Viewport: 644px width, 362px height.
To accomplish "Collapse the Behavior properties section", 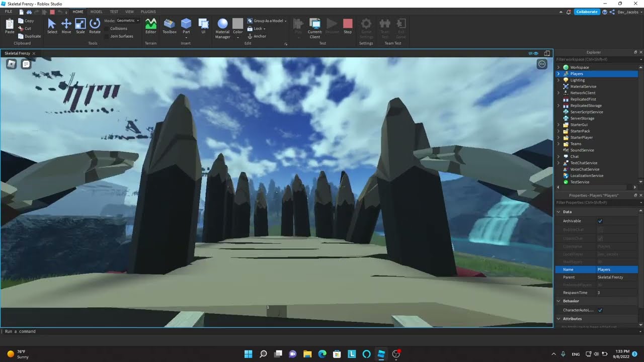I will (558, 301).
